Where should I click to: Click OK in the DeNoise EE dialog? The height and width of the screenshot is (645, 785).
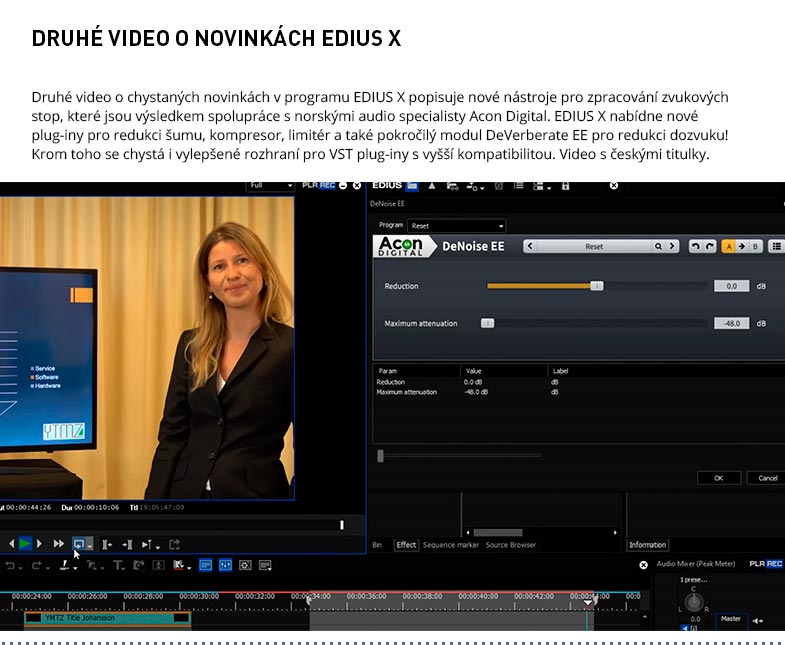point(718,478)
